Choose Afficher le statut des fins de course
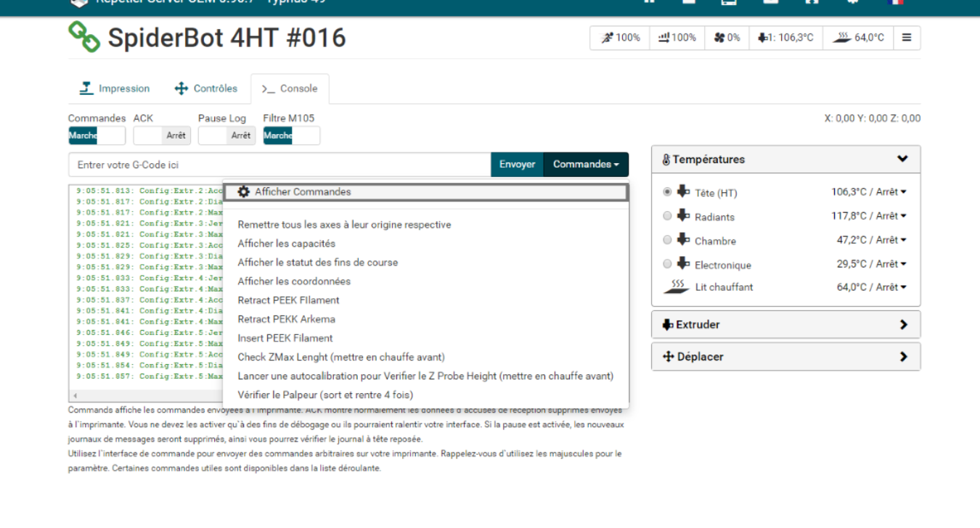 (x=426, y=263)
